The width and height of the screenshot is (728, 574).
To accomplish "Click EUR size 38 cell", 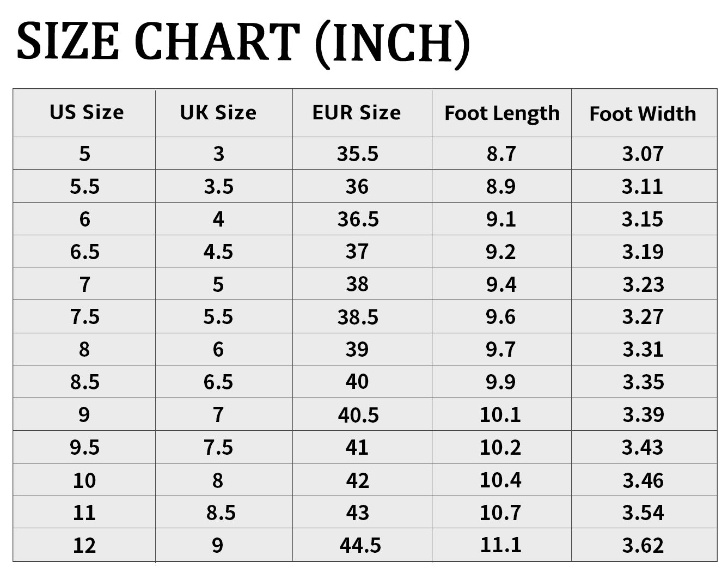I will 357,284.
